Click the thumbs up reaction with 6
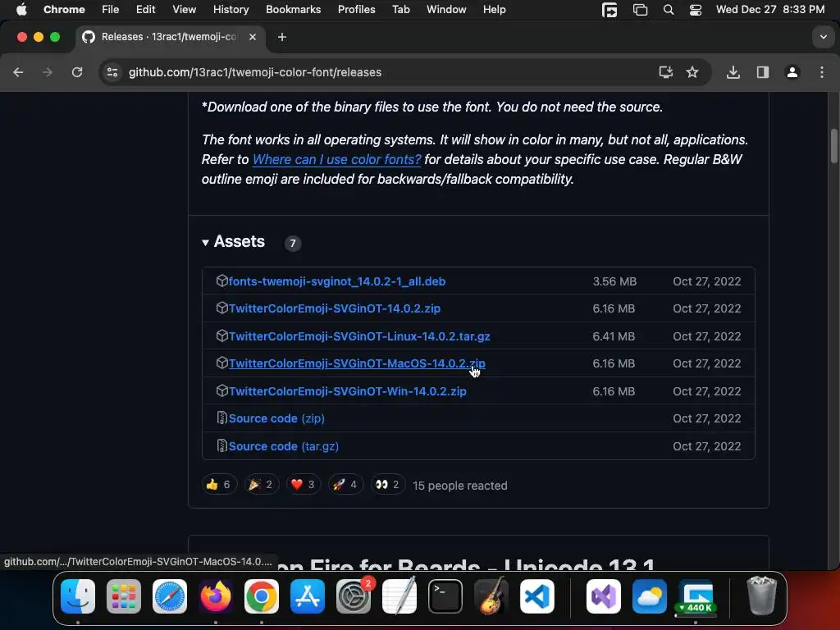840x630 pixels. 218,485
